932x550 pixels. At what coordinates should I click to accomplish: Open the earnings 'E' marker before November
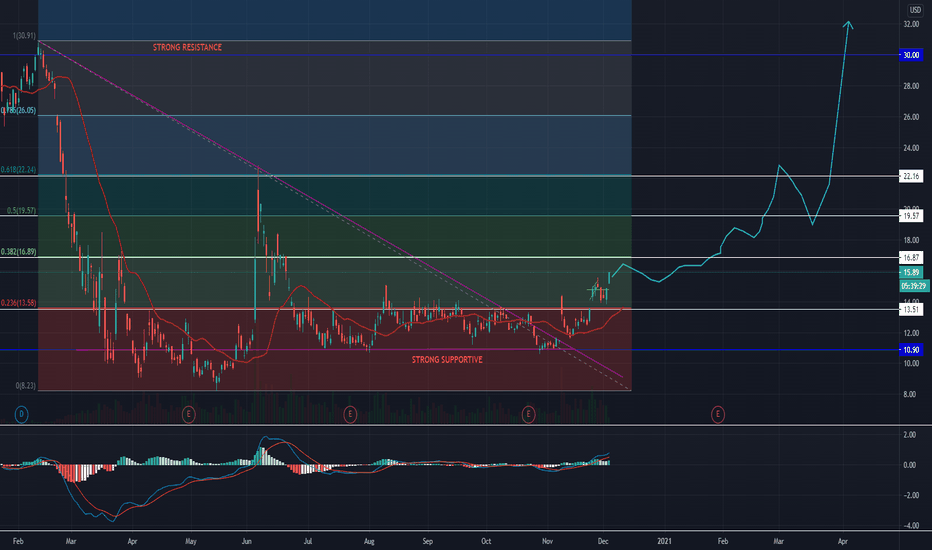[x=528, y=414]
